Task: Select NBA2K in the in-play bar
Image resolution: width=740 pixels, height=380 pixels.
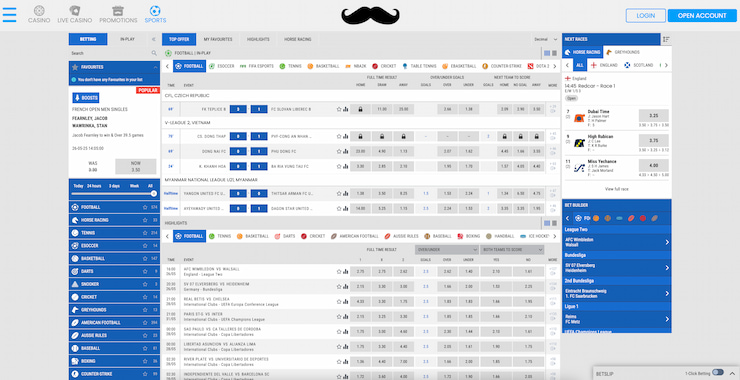Action: (355, 66)
